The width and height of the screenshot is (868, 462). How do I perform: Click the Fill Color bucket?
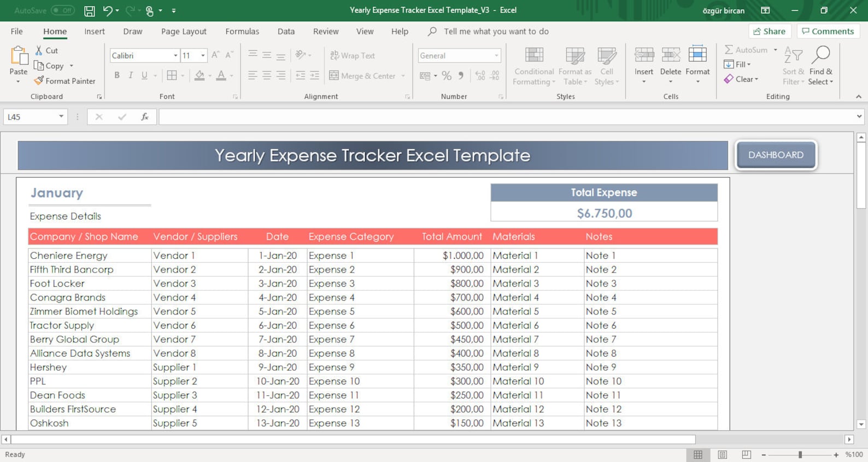pos(200,75)
